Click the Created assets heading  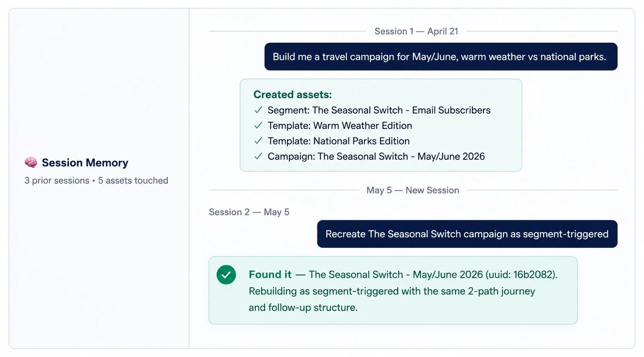(292, 94)
